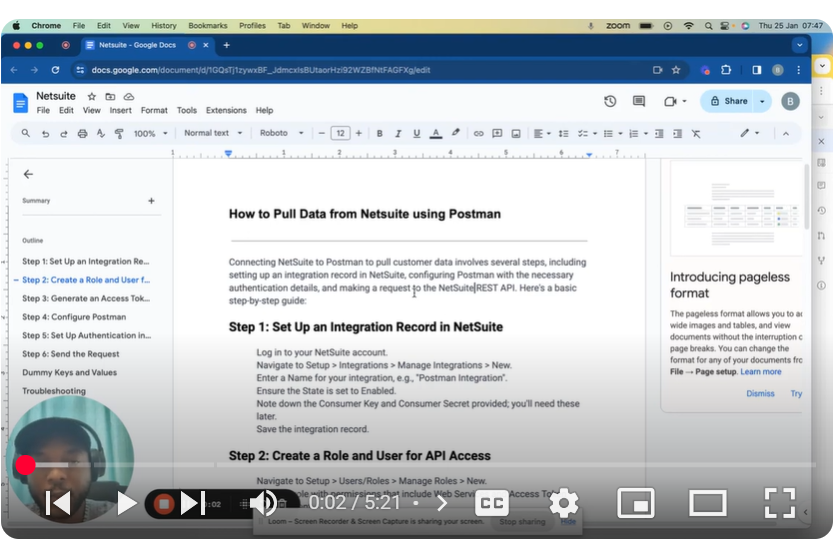Click the font size 12 field
This screenshot has height=545, width=836.
tap(340, 133)
